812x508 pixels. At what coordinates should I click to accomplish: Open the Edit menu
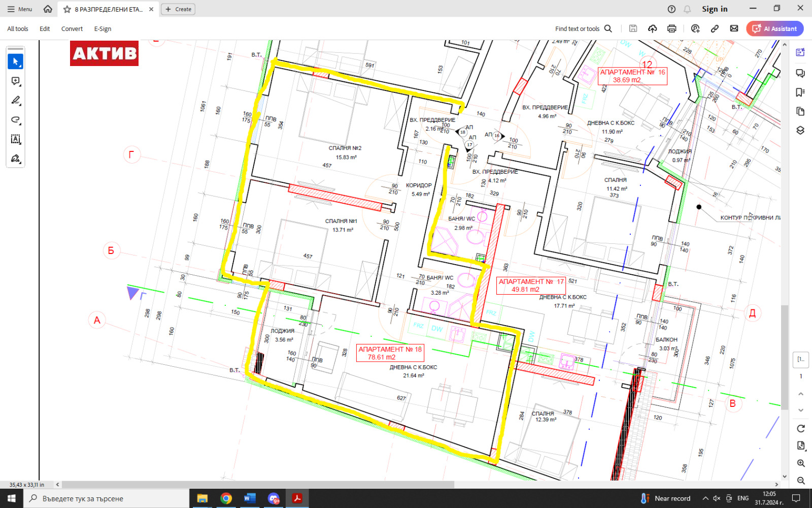pos(45,28)
